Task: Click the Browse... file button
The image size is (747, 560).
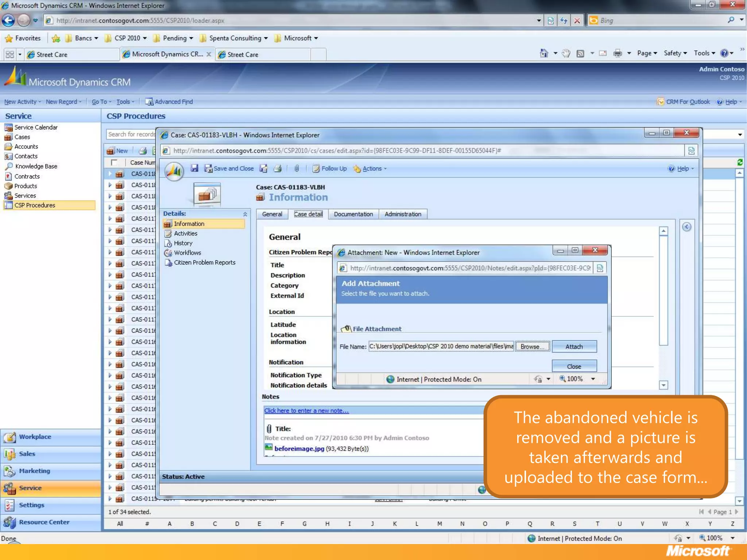Action: (532, 346)
